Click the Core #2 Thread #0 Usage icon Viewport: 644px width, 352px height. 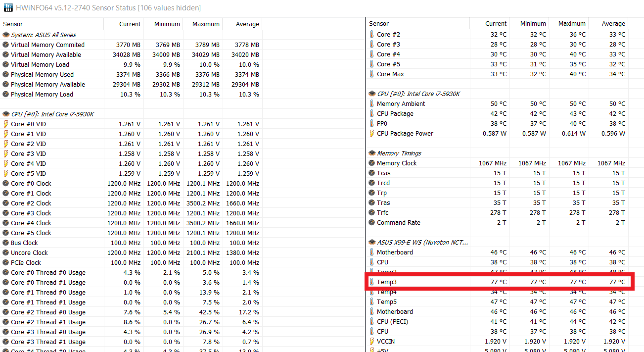pos(6,312)
